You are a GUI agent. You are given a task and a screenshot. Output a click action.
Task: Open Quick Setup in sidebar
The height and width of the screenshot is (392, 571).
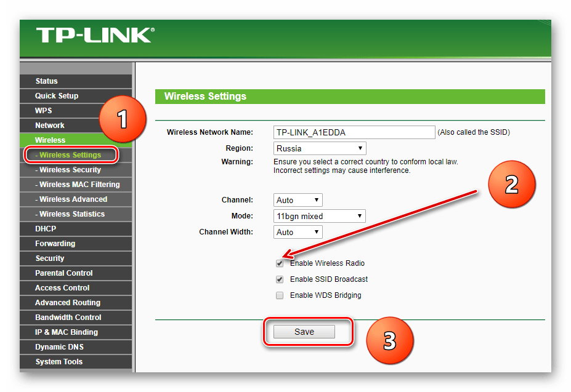click(76, 96)
